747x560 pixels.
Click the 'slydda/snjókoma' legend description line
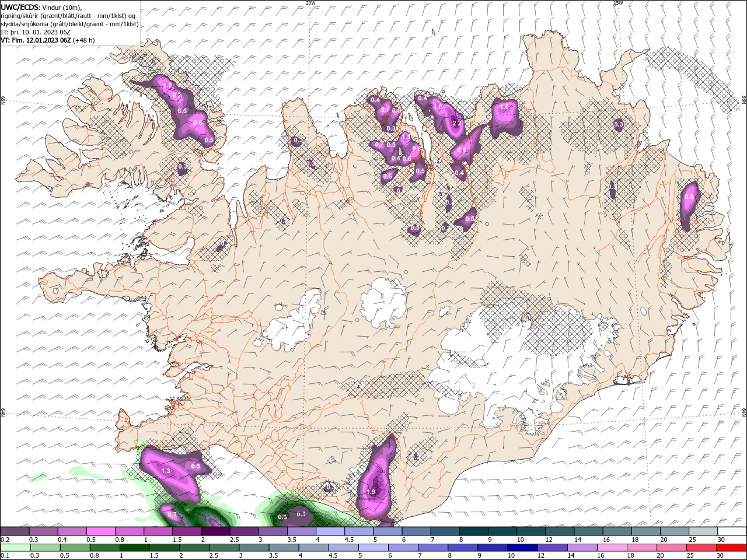(x=69, y=24)
